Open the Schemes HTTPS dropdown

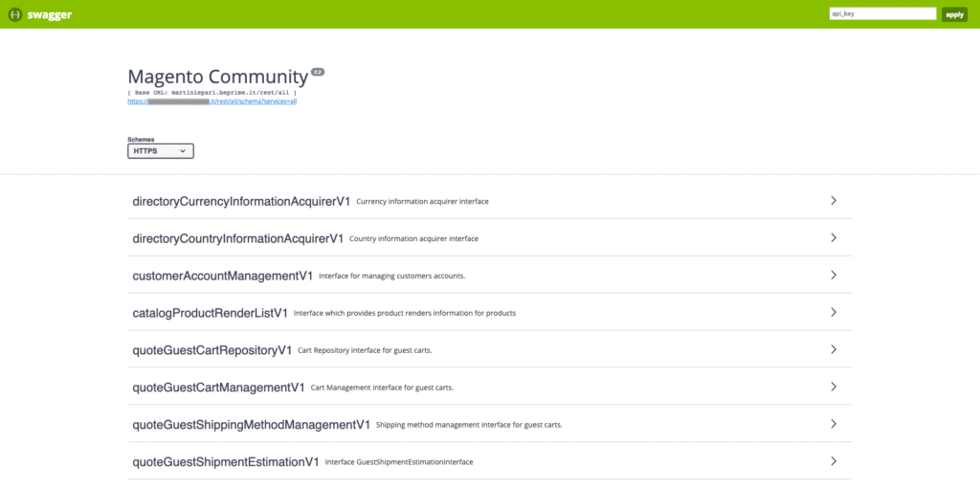[x=161, y=151]
